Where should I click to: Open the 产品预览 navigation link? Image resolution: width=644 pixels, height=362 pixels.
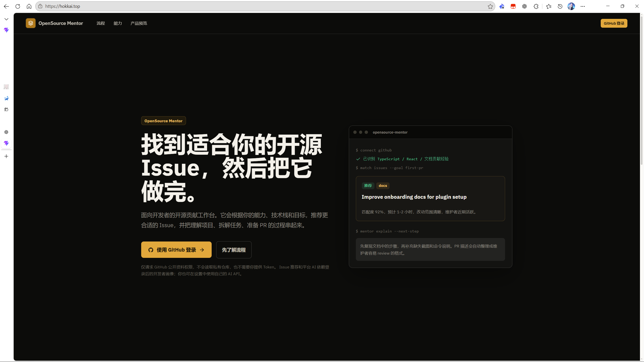[139, 23]
